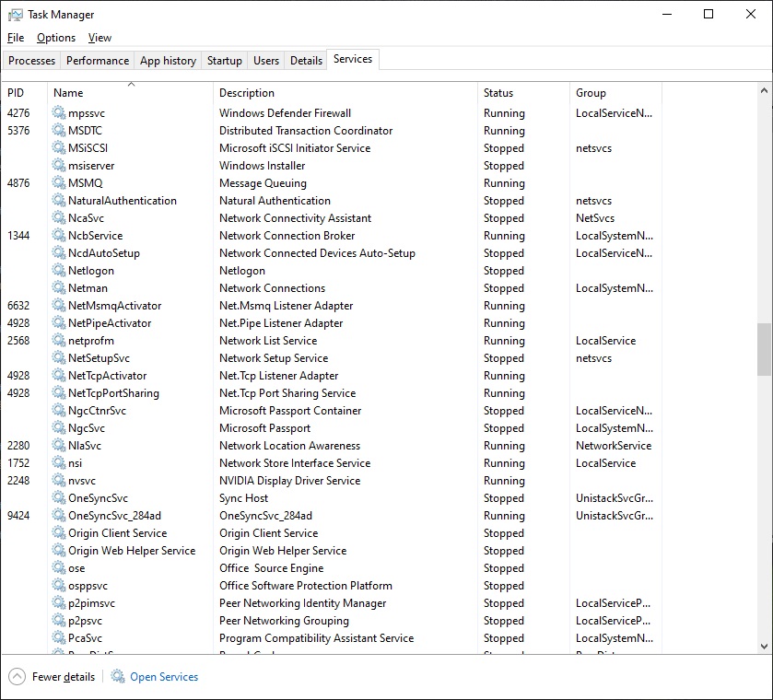The image size is (773, 700).
Task: Switch to the Performance tab
Action: (x=98, y=60)
